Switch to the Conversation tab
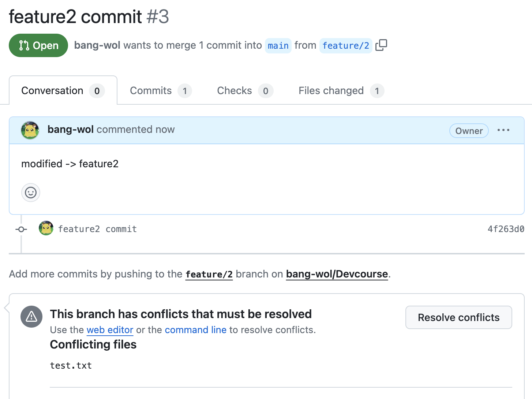 [x=63, y=91]
